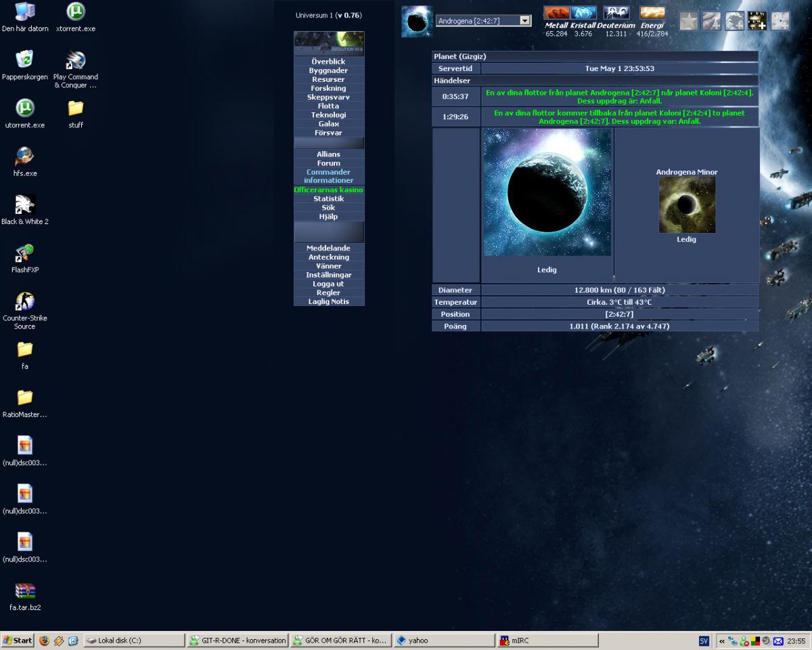Click the Logga ut link
Image resolution: width=812 pixels, height=650 pixels.
[328, 284]
